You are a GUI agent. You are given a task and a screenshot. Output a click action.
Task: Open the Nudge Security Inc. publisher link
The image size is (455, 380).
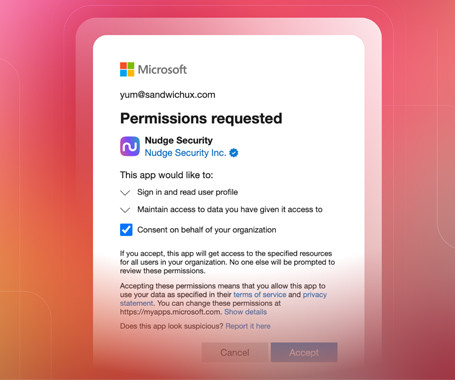tap(185, 153)
